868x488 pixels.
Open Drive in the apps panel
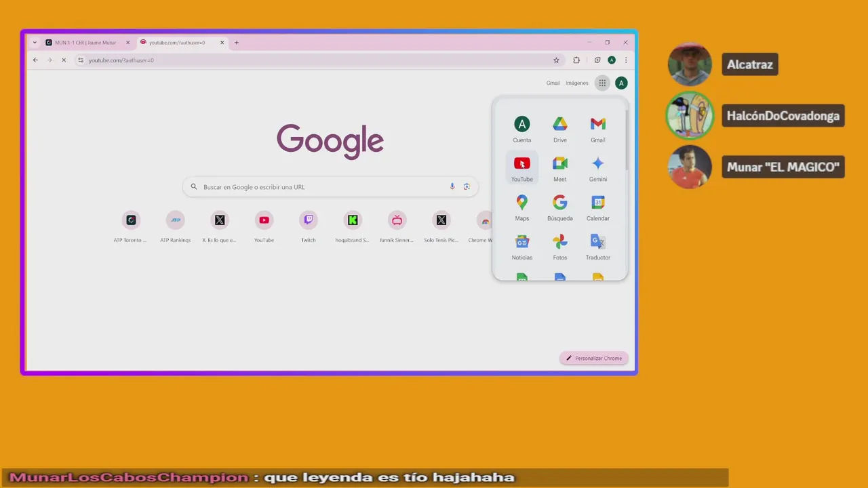[x=559, y=129]
